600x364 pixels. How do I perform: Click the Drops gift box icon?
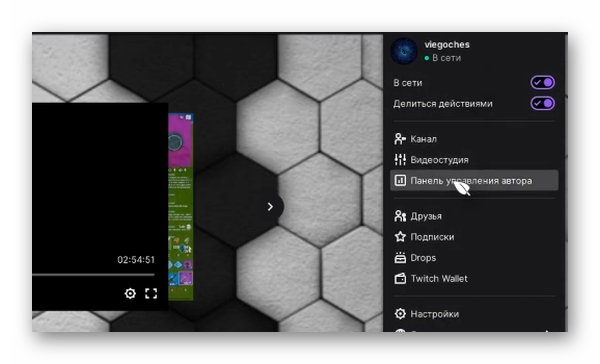point(400,258)
